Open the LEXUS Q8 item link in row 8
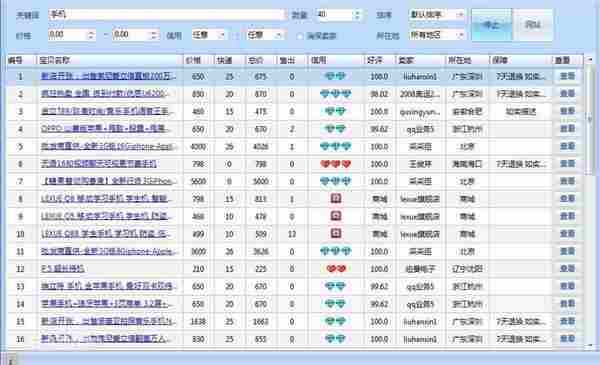 click(x=105, y=199)
